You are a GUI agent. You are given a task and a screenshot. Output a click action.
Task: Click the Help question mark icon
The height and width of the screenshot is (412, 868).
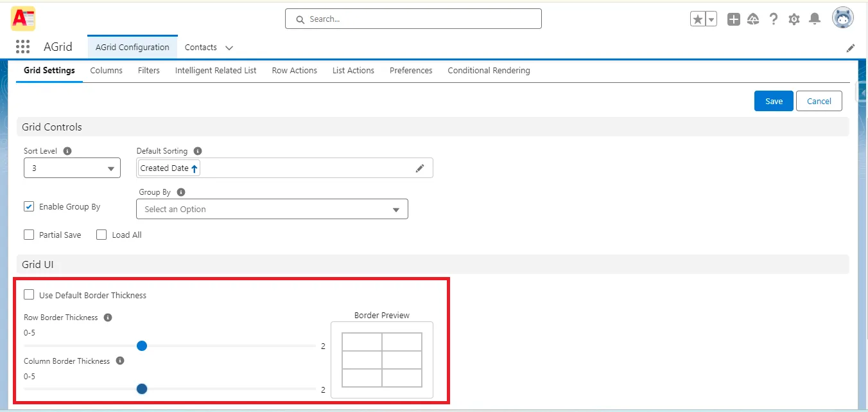[x=774, y=19]
